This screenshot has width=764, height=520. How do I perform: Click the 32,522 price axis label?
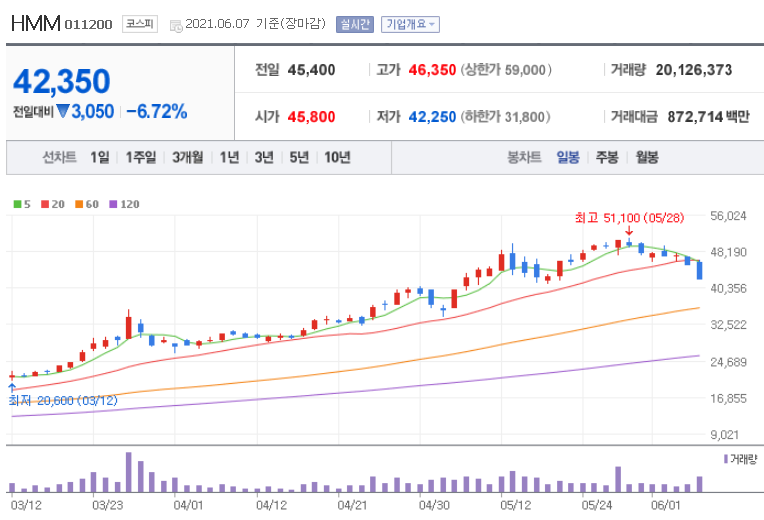pos(728,325)
